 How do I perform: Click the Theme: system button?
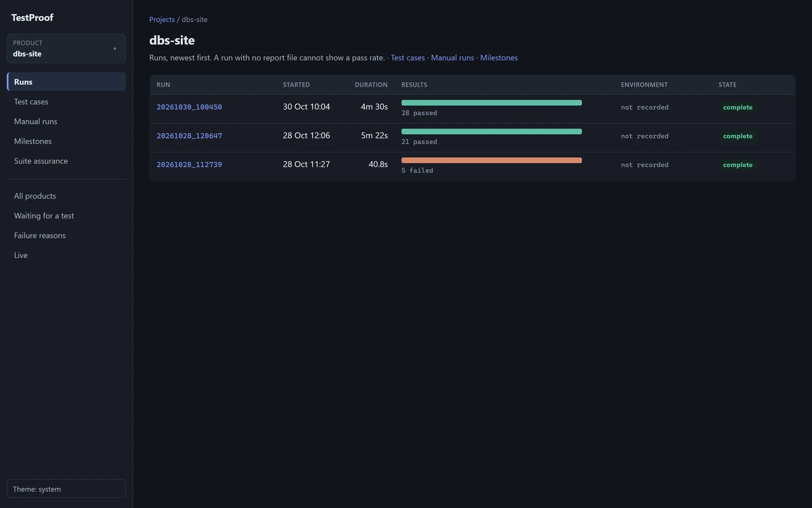point(66,489)
